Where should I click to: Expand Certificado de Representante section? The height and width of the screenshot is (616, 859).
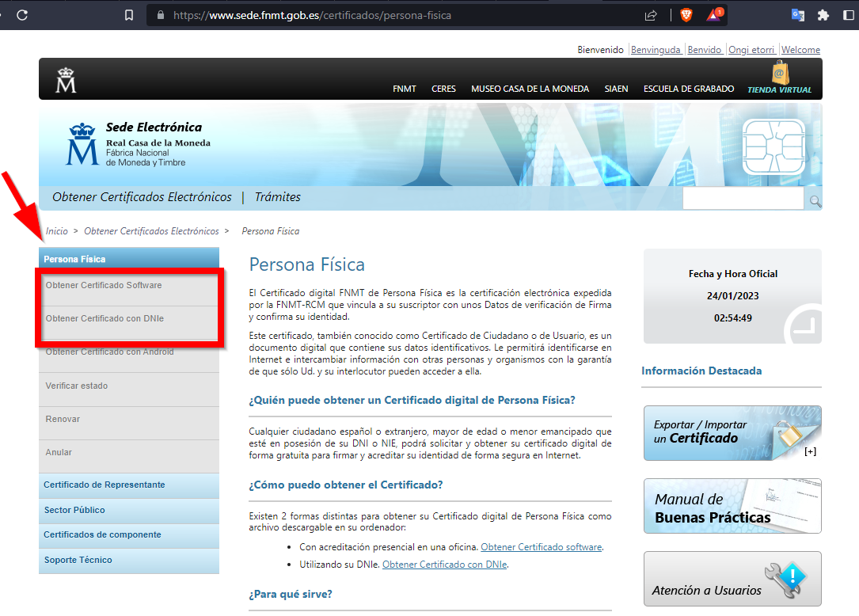click(x=104, y=485)
